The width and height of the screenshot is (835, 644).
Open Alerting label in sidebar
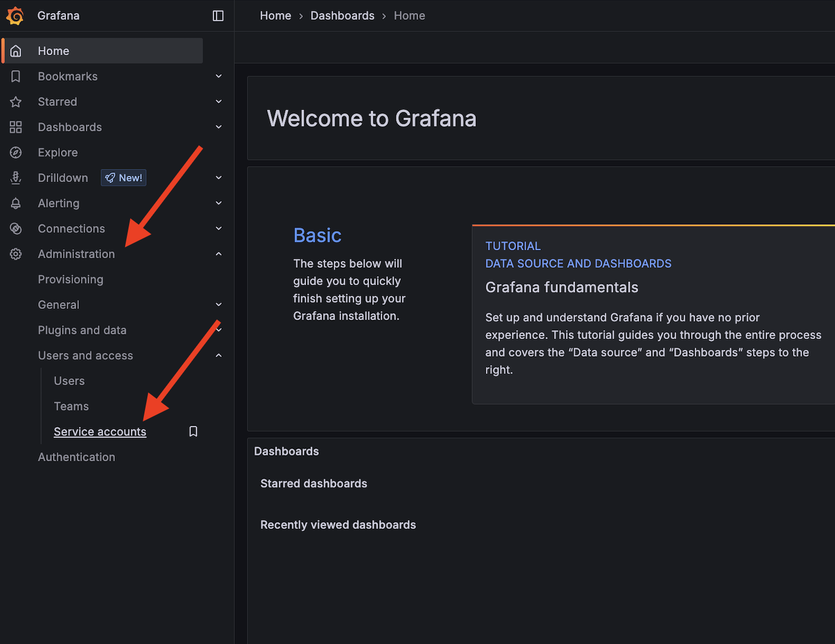59,203
